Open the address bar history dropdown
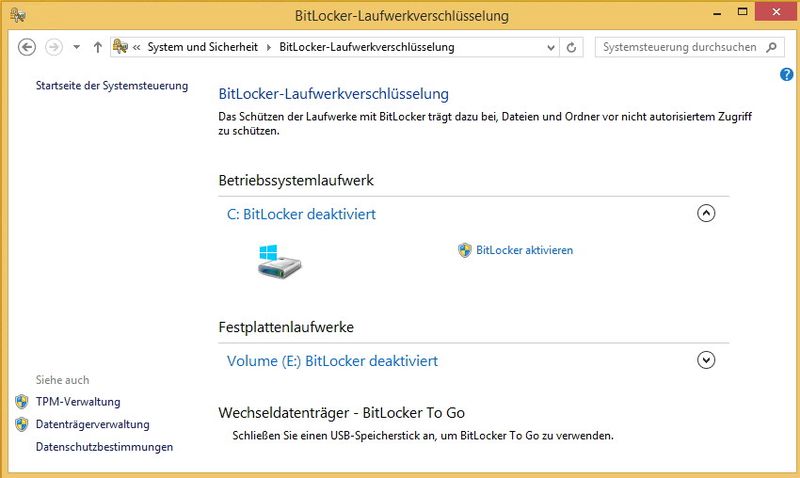 551,47
